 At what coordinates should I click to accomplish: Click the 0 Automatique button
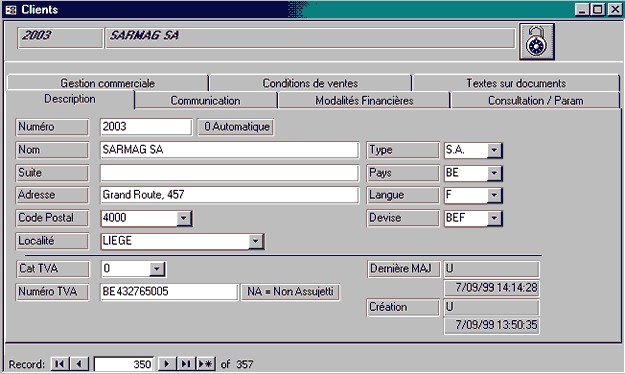[236, 127]
